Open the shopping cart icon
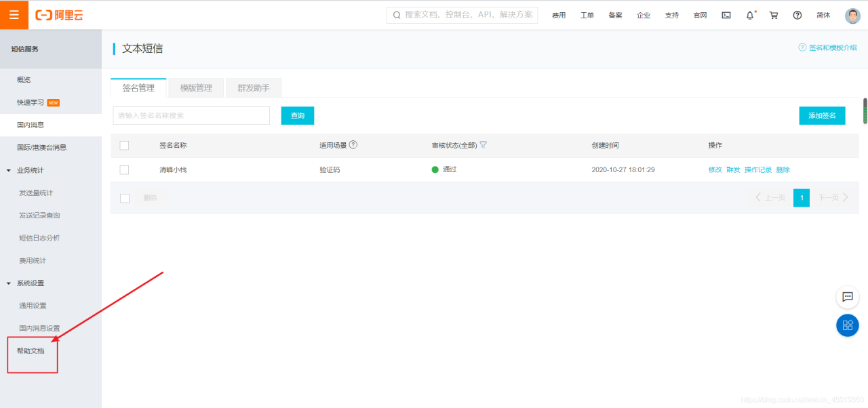 point(773,14)
